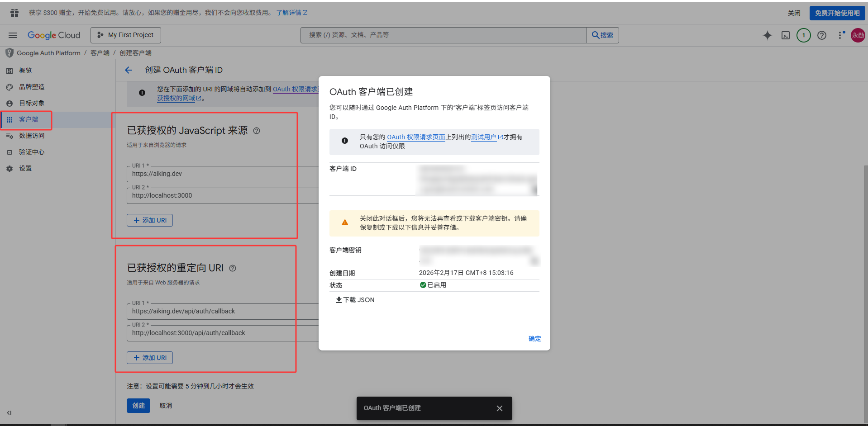Click the Google Auth Platform breadcrumb
Viewport: 868px width, 426px height.
[x=48, y=53]
